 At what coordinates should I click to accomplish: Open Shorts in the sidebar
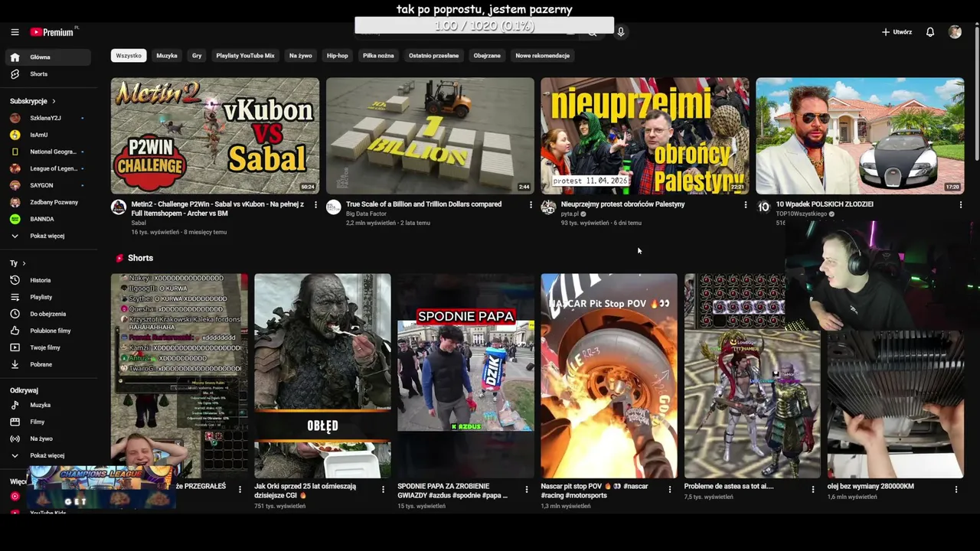[47, 74]
